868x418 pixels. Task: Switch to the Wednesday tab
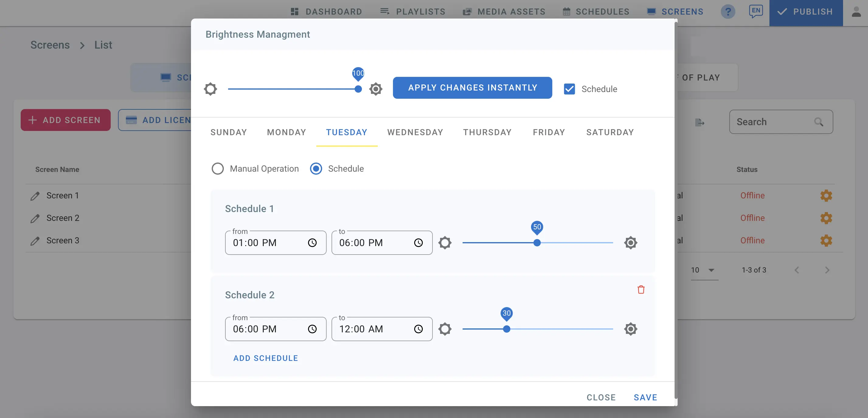coord(415,132)
